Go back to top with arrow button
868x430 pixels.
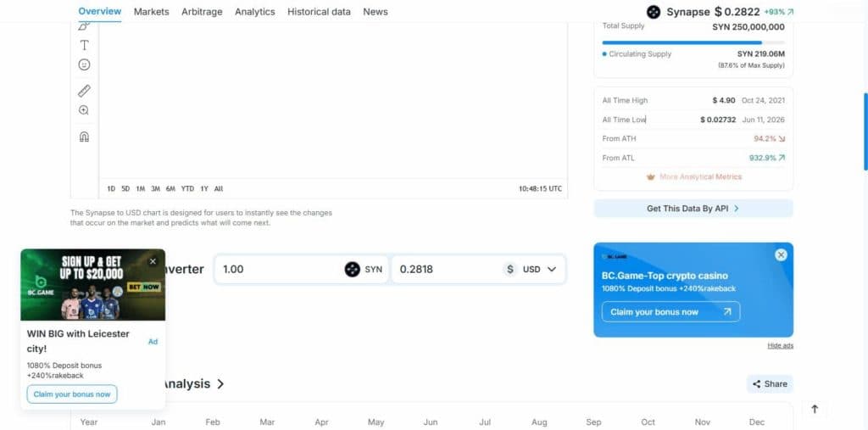point(815,409)
